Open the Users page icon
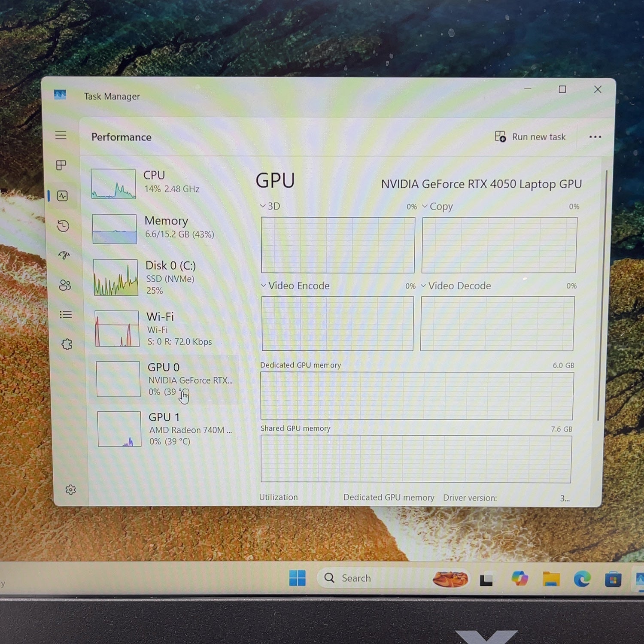This screenshot has height=644, width=644. (65, 285)
